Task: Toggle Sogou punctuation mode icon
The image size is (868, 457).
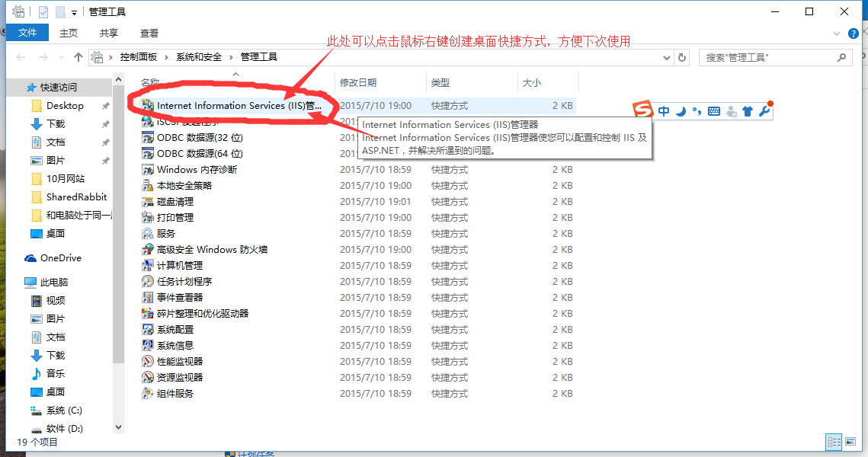Action: pos(697,111)
